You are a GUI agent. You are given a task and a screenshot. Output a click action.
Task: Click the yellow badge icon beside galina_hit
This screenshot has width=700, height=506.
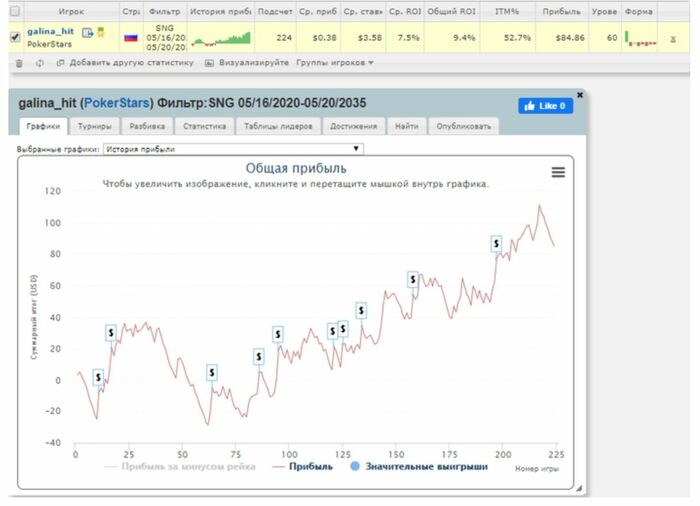(101, 32)
